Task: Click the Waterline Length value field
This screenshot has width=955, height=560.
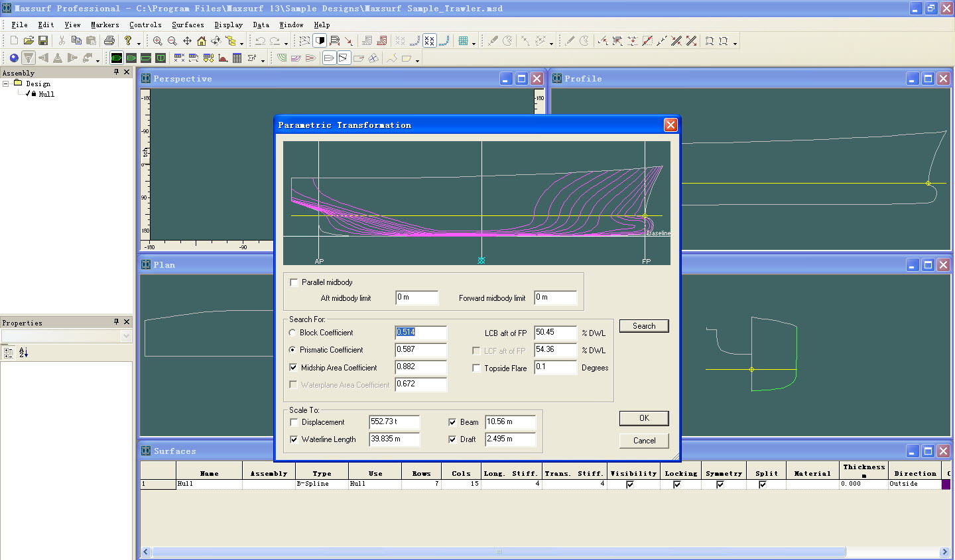Action: click(394, 439)
